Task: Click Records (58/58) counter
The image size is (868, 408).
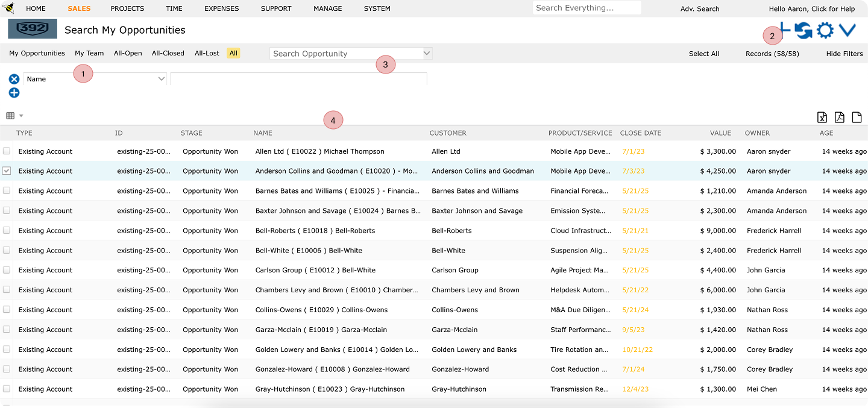Action: coord(772,54)
